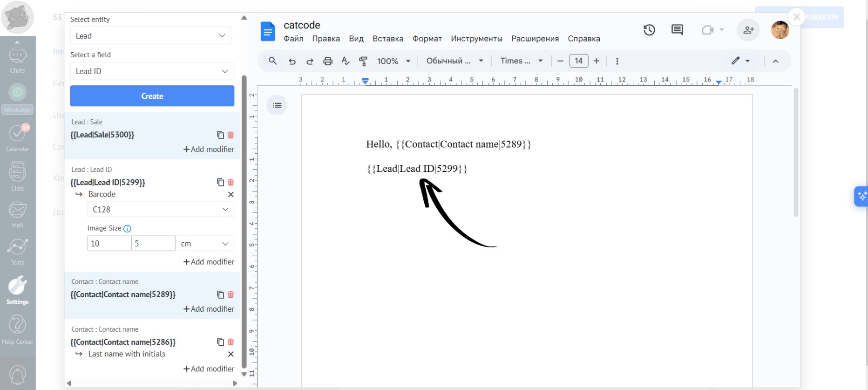Copy the Lead Sale placeholder code
The width and height of the screenshot is (868, 390).
[220, 135]
